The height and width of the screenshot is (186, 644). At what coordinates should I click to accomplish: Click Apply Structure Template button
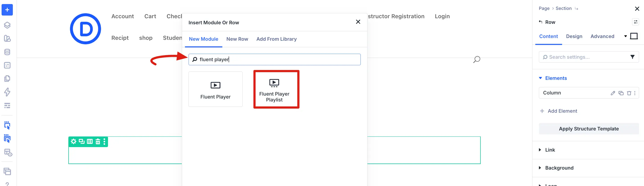589,129
